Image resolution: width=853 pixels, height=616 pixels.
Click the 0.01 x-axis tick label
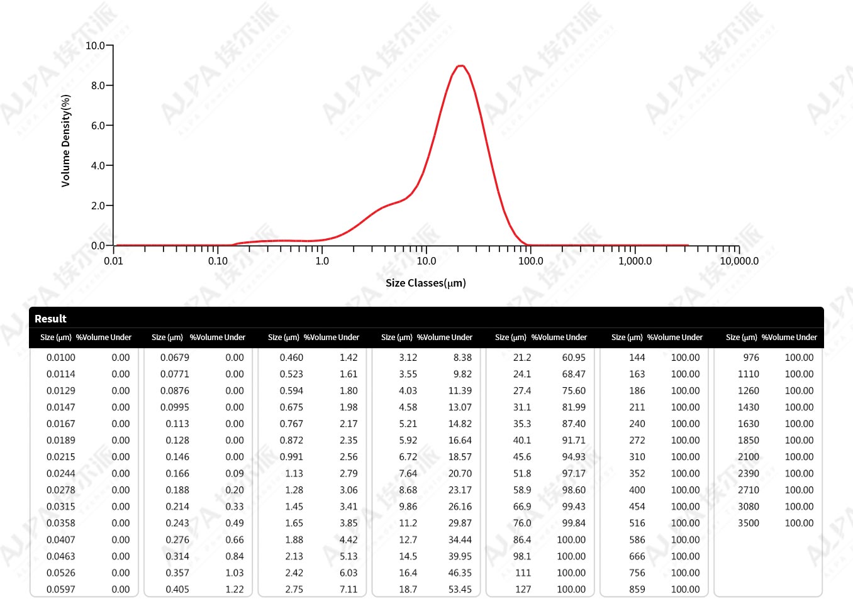click(113, 261)
